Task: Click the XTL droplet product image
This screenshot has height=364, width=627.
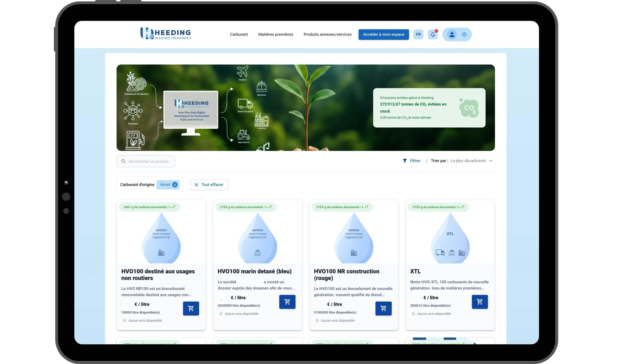Action: [x=450, y=238]
